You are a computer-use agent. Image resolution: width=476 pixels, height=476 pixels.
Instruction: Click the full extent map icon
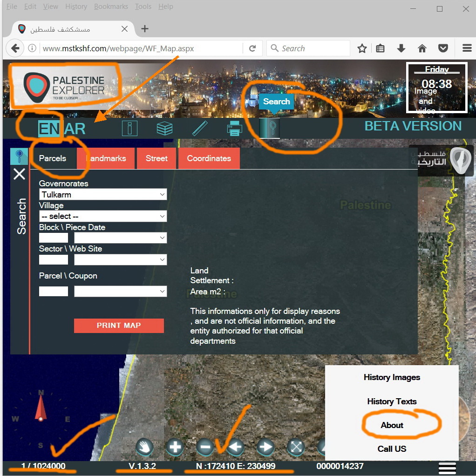tap(296, 447)
